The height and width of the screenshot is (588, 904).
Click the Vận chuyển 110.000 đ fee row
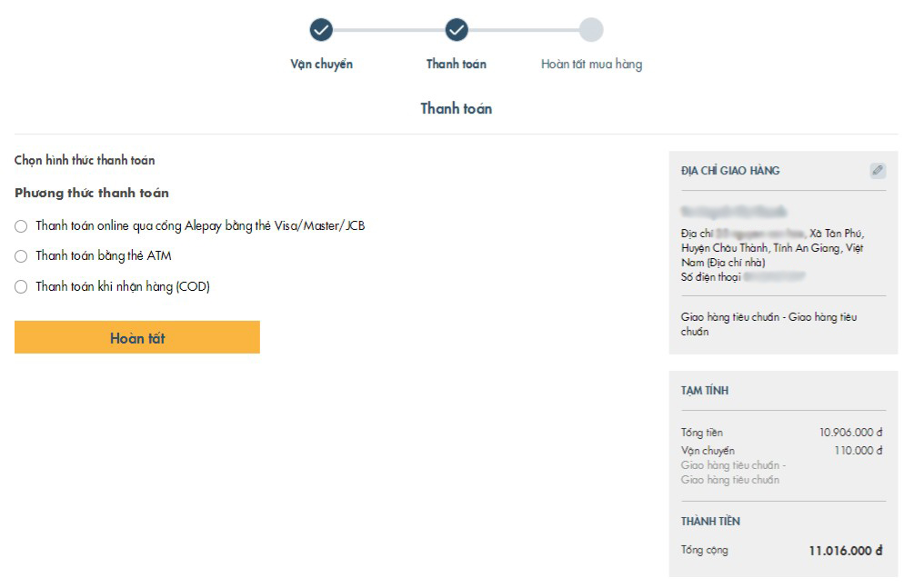tap(782, 451)
